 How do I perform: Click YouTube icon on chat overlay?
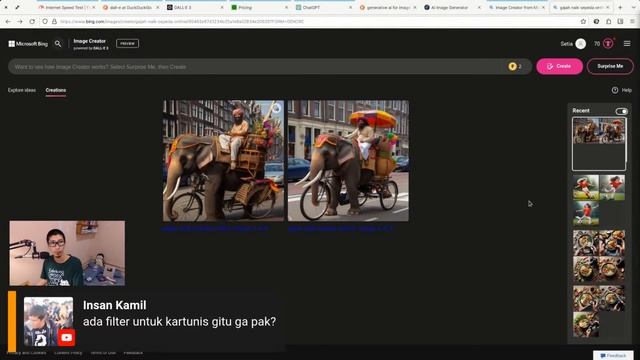point(66,338)
